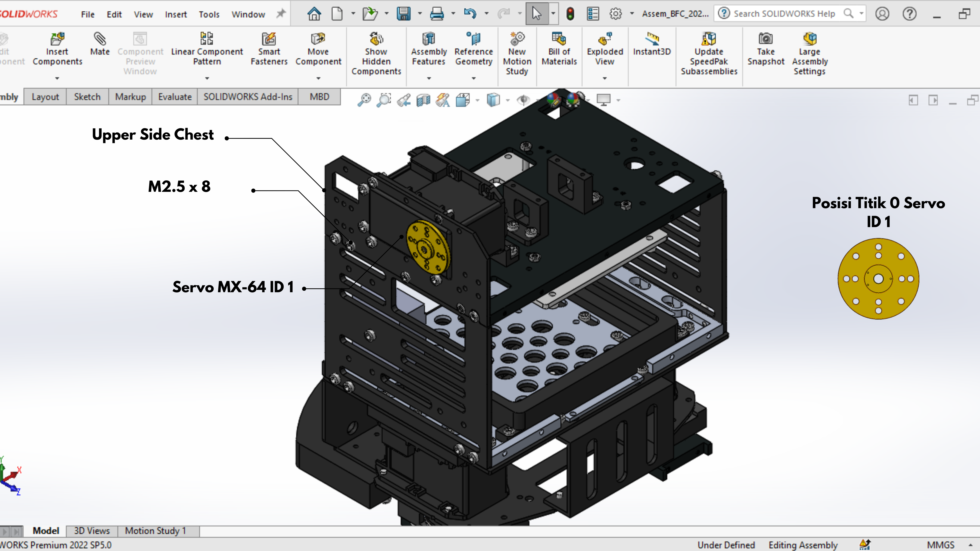Toggle Instant3D on or off
The height and width of the screenshot is (551, 980).
[652, 44]
